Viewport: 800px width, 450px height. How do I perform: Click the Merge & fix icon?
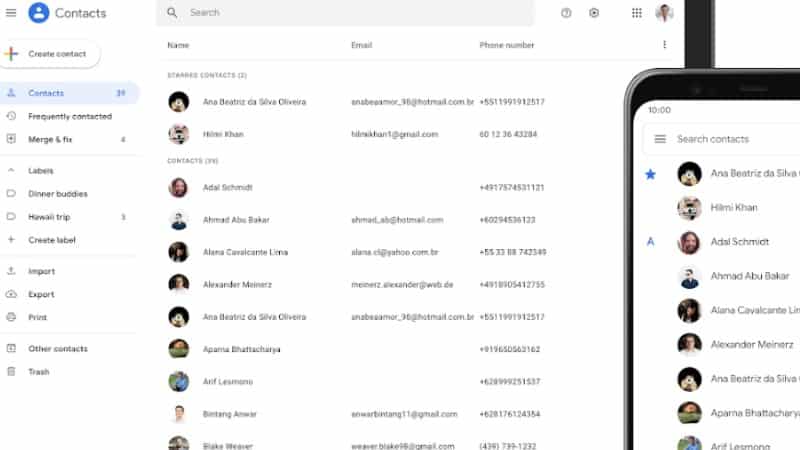(x=11, y=139)
